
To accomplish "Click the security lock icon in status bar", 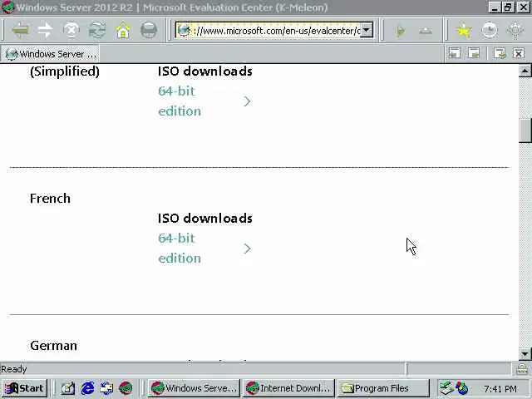I will [x=522, y=369].
